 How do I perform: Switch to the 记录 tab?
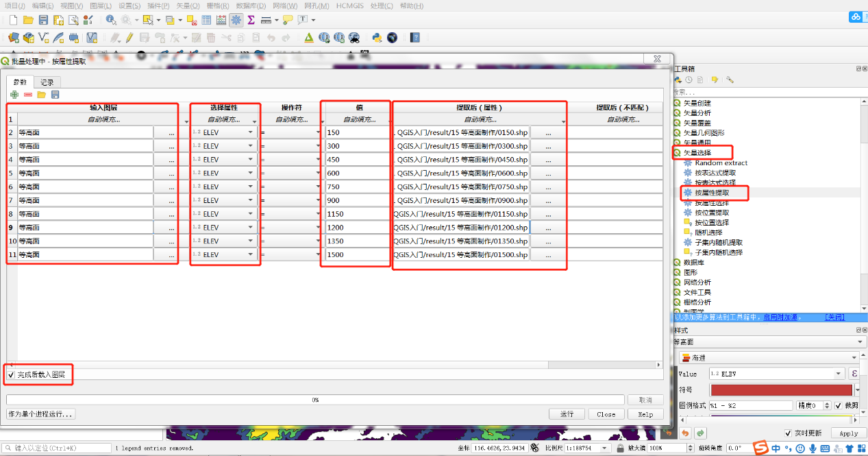(x=47, y=82)
